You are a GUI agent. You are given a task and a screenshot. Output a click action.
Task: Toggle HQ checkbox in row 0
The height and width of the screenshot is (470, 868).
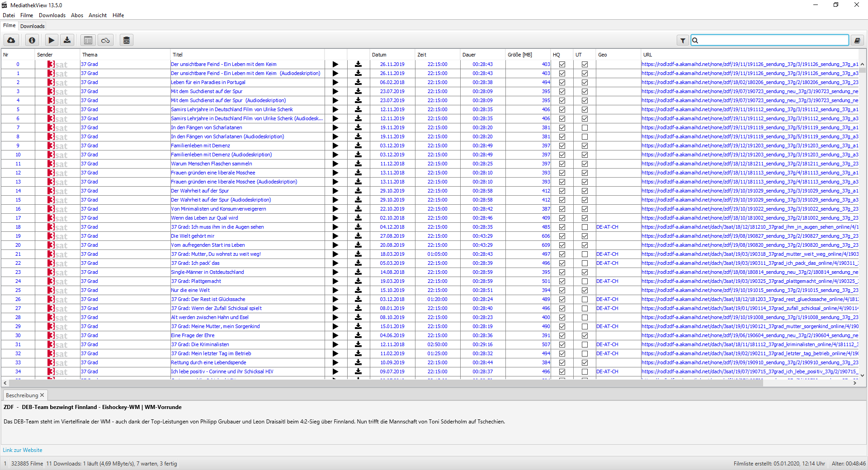pos(562,64)
